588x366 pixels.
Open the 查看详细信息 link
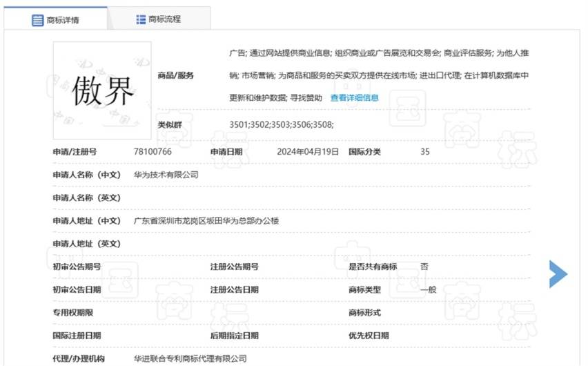[354, 98]
